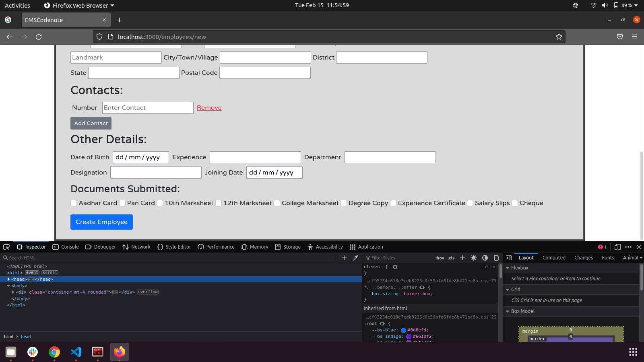This screenshot has width=644, height=362.
Task: Collapse the Flexbox section
Action: tap(508, 268)
